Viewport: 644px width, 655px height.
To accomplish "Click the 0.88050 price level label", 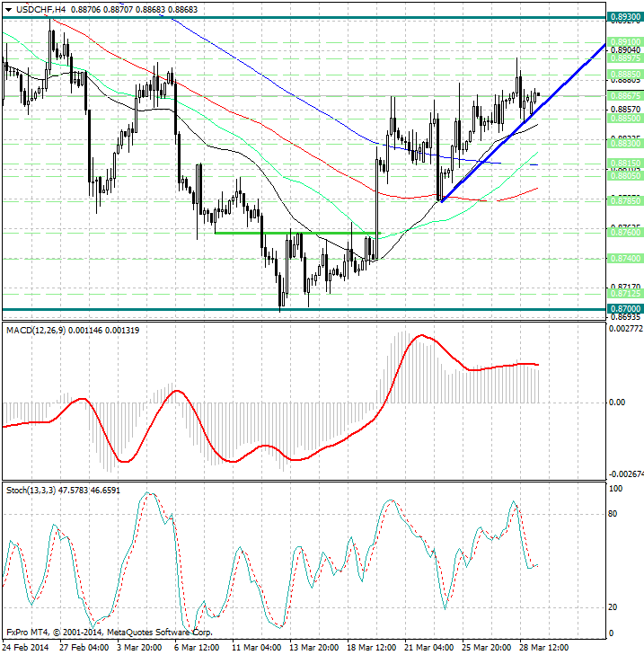I will pos(625,175).
